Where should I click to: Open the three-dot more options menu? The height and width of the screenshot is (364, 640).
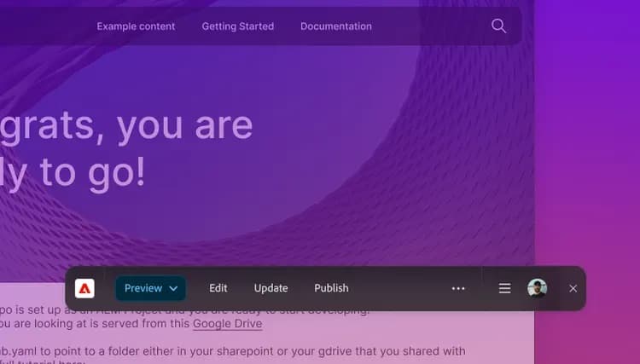coord(458,288)
